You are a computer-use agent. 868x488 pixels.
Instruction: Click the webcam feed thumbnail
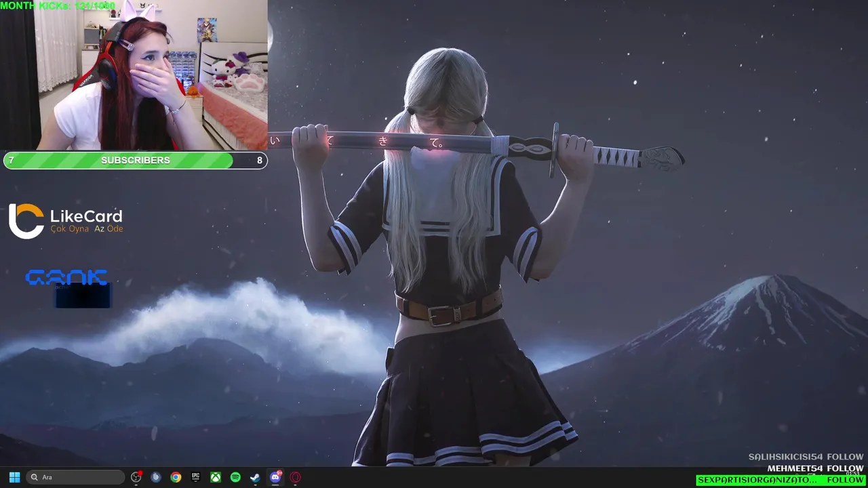[134, 75]
